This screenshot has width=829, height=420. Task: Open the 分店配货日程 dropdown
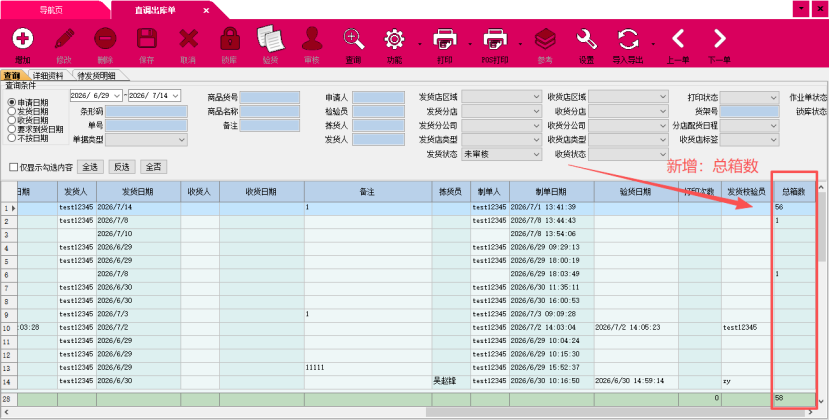pos(749,125)
